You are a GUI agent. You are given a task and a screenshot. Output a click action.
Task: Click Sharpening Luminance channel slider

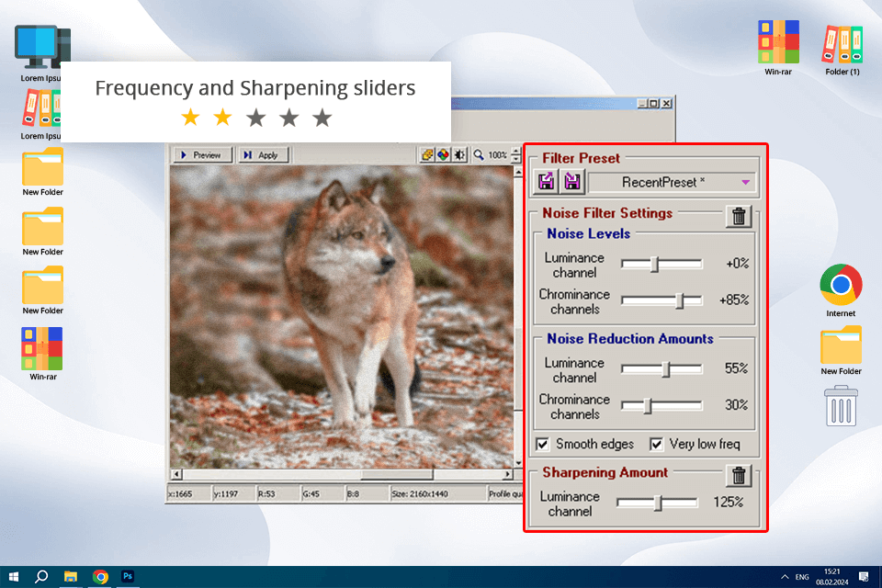point(657,503)
